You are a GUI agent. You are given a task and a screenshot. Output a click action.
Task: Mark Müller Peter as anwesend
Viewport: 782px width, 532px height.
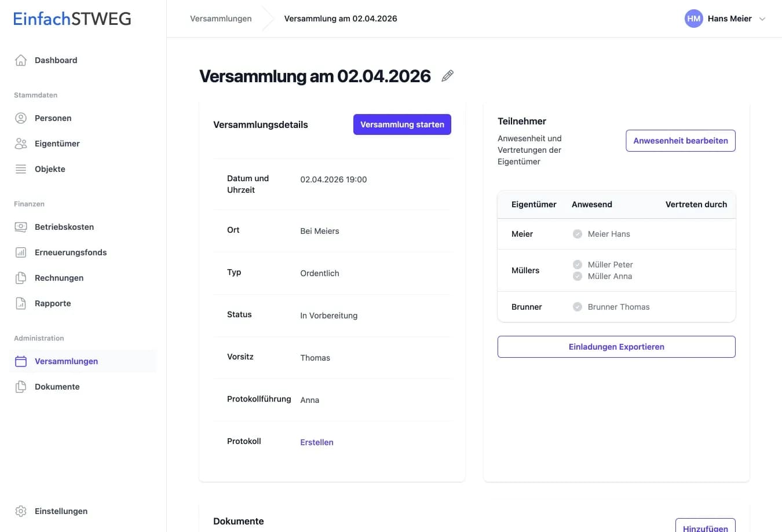[577, 264]
